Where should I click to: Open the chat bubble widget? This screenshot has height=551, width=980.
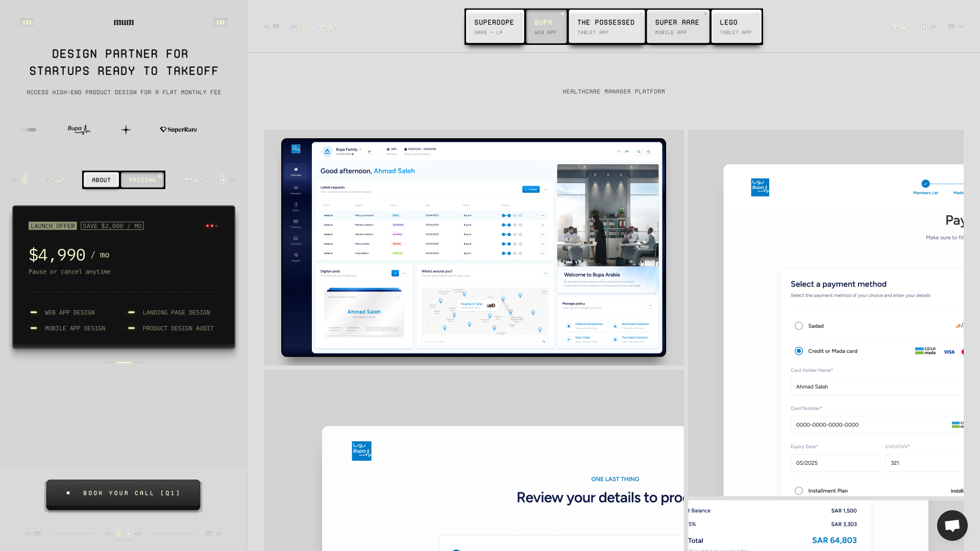952,525
